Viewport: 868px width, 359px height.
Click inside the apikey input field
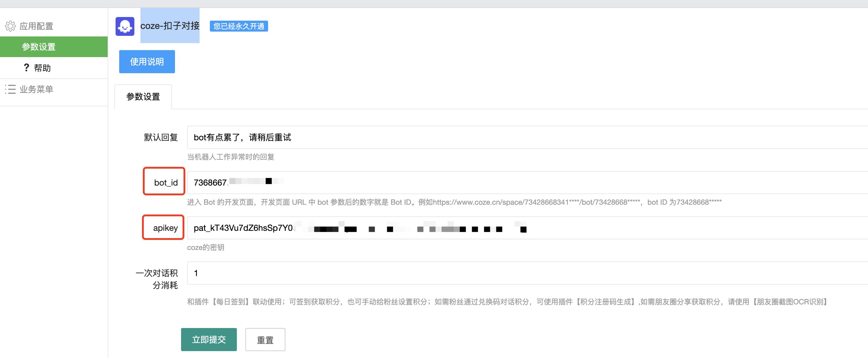pos(640,228)
